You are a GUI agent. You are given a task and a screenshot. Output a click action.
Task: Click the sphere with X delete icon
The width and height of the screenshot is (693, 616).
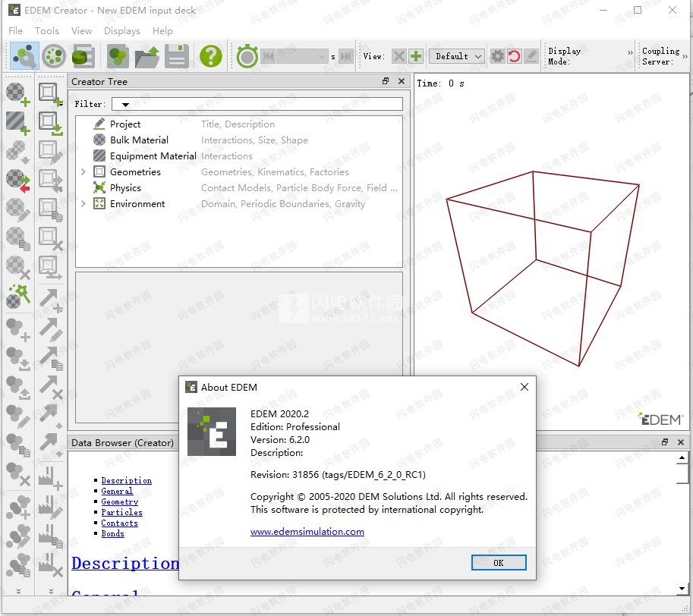coord(18,268)
